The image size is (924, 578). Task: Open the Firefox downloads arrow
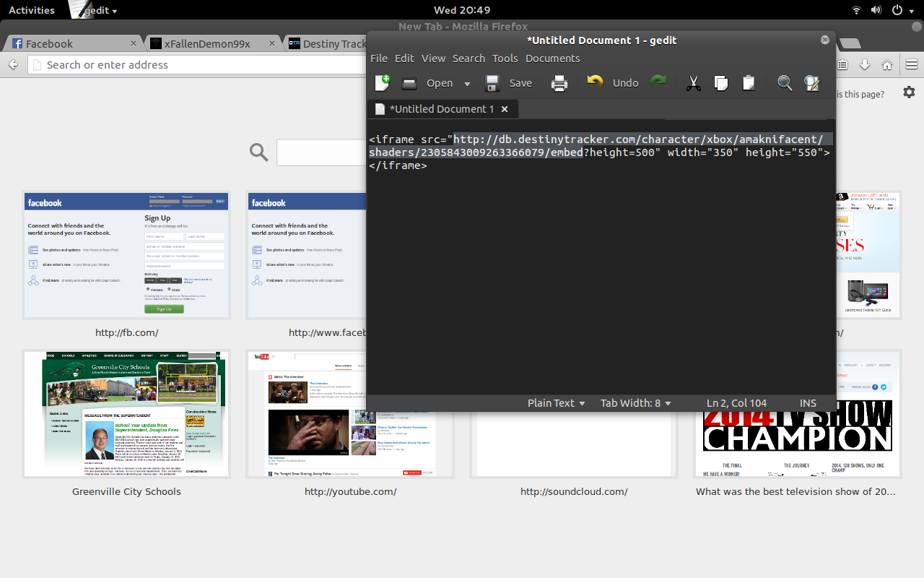click(x=865, y=65)
